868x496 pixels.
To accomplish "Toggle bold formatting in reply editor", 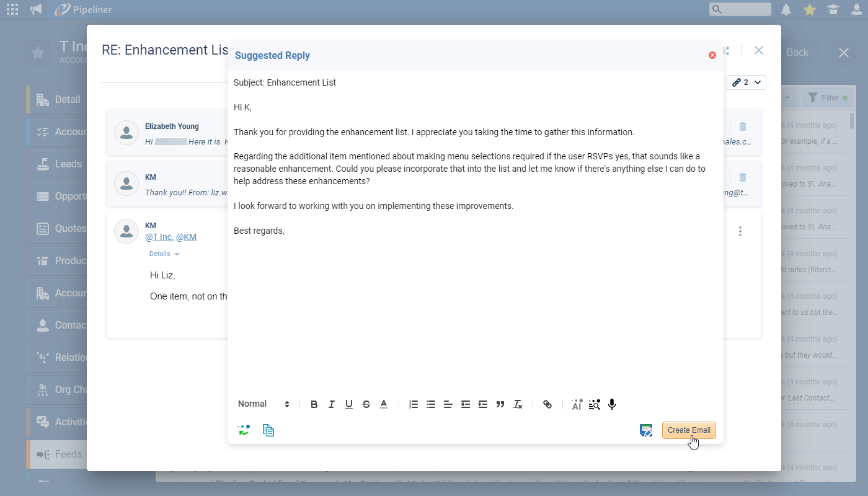I will 314,404.
